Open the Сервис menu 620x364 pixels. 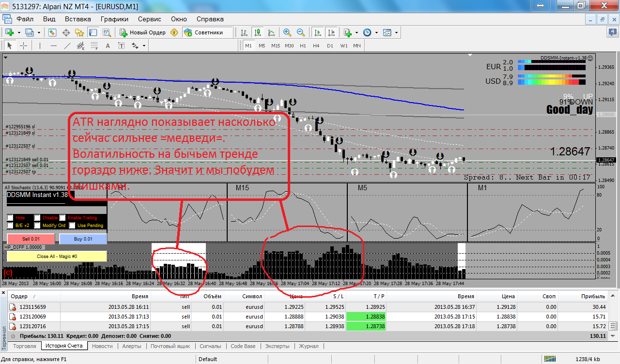(x=150, y=19)
